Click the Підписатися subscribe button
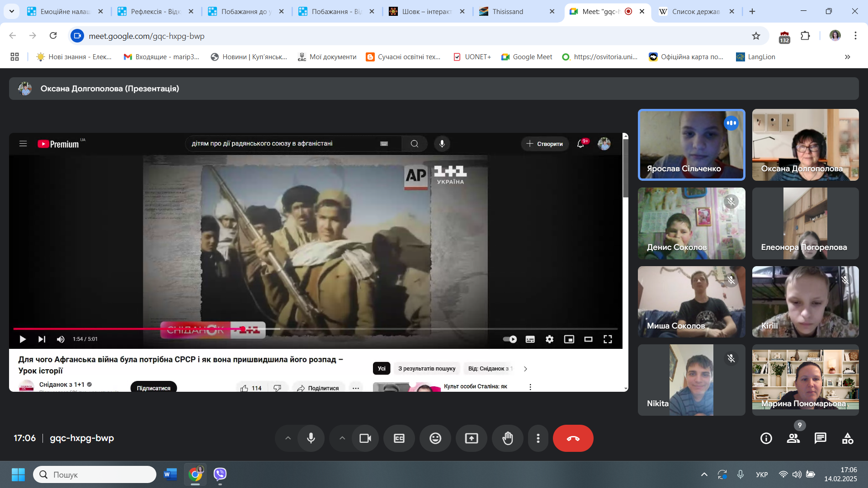 pos(154,388)
